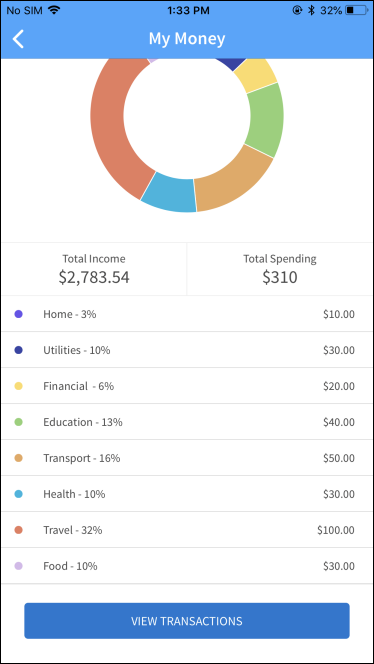Select the Home category row
Screen dimensions: 374x664
[187, 314]
